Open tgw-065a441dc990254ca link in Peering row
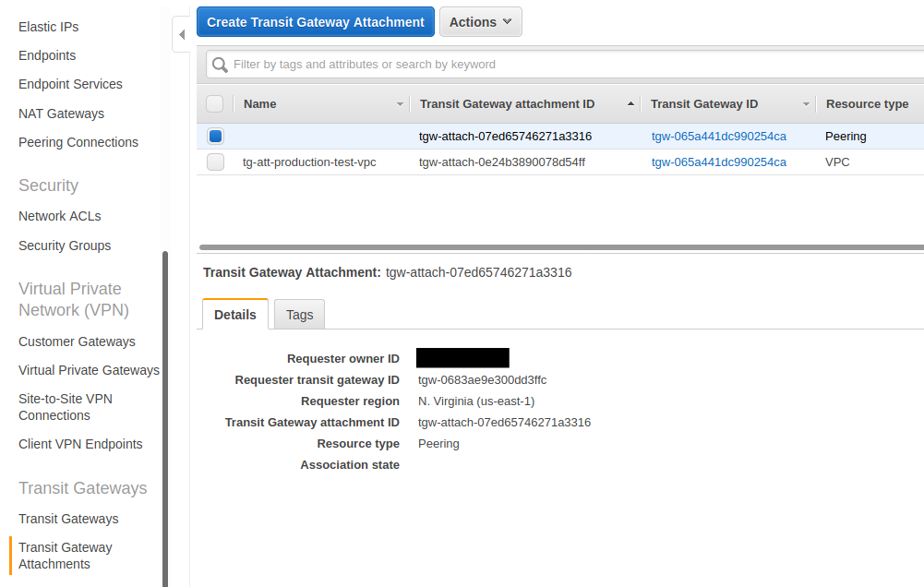Screen dimensions: 924x587 [718, 137]
